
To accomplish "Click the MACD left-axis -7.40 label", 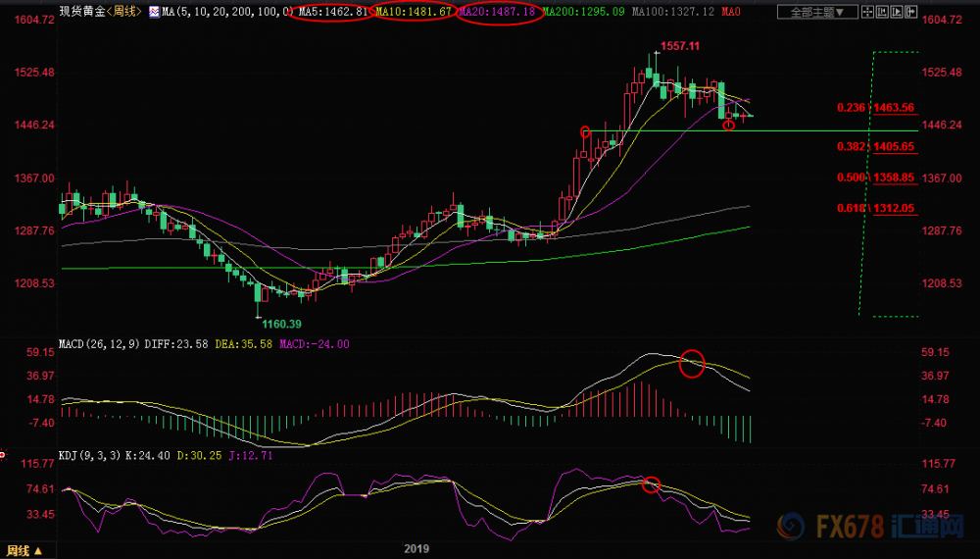I will pyautogui.click(x=40, y=424).
